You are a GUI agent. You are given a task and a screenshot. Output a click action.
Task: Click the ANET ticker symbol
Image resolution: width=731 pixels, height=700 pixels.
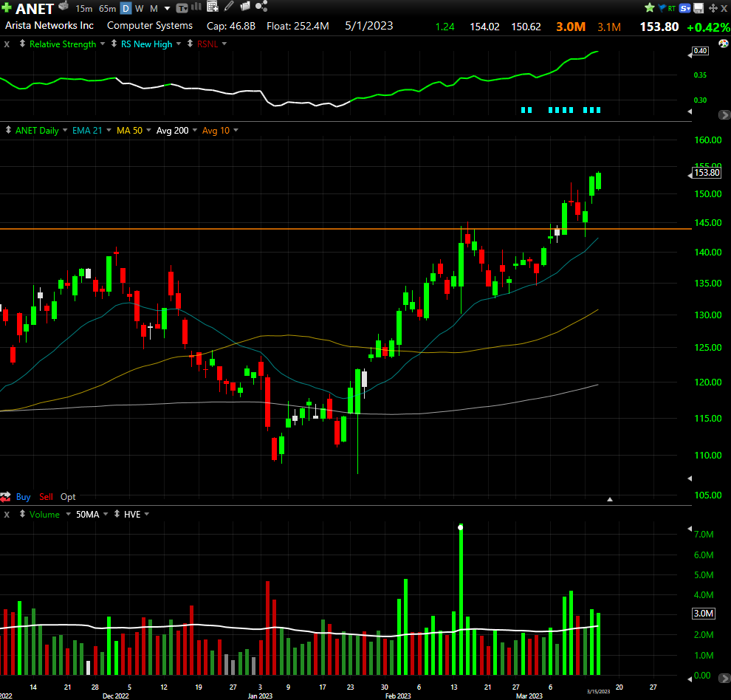[35, 8]
